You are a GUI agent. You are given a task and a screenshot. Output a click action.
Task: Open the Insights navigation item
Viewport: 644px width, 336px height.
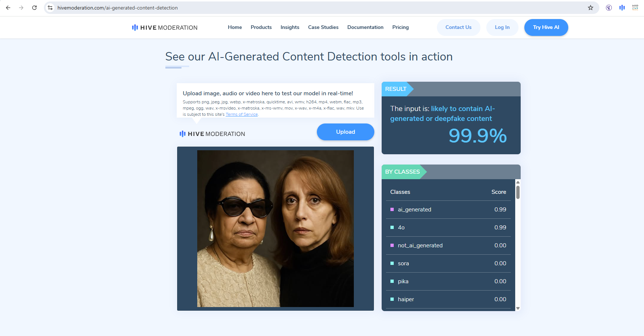tap(289, 27)
